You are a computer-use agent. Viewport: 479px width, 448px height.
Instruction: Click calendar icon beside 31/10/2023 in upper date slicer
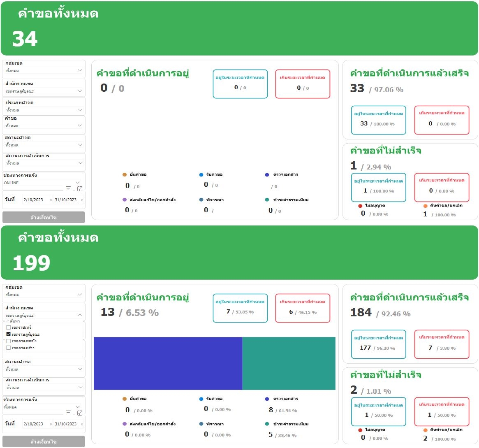pos(82,200)
